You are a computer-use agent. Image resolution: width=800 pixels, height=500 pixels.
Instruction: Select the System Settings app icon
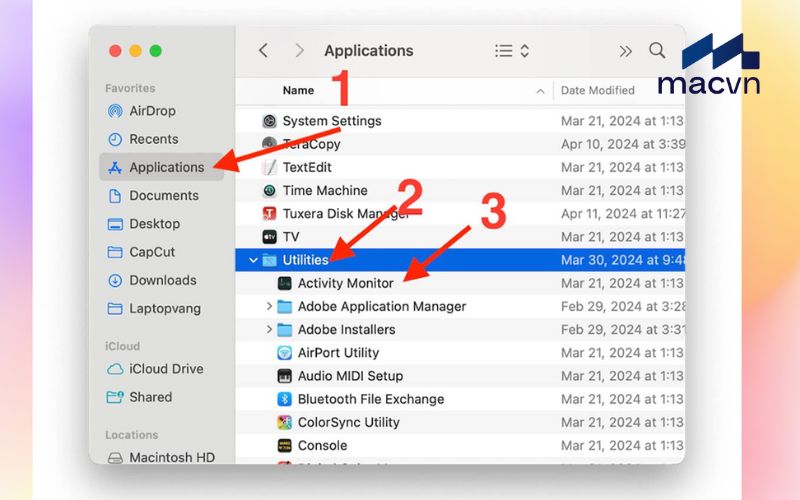coord(269,121)
